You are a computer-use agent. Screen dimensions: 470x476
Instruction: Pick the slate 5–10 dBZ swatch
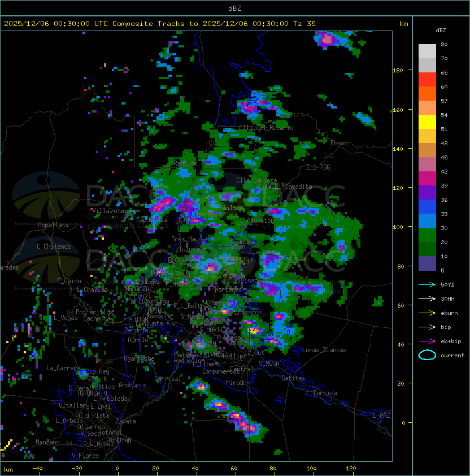pyautogui.click(x=427, y=263)
